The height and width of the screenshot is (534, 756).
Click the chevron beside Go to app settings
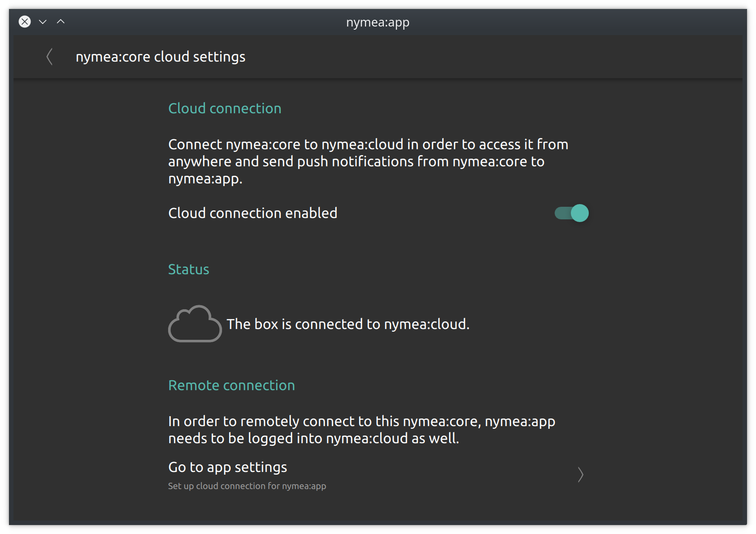(x=580, y=475)
